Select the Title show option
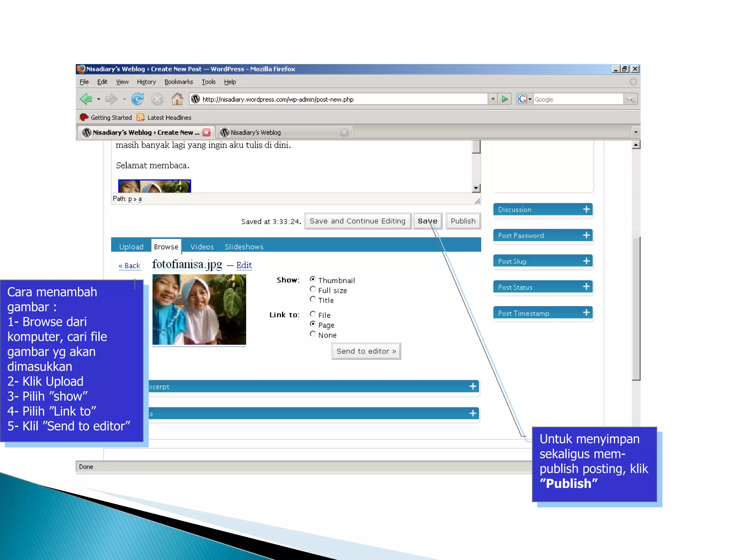 click(313, 299)
